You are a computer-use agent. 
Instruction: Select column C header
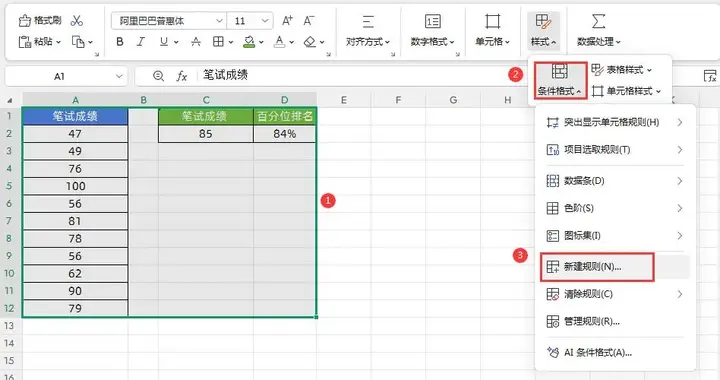(206, 100)
